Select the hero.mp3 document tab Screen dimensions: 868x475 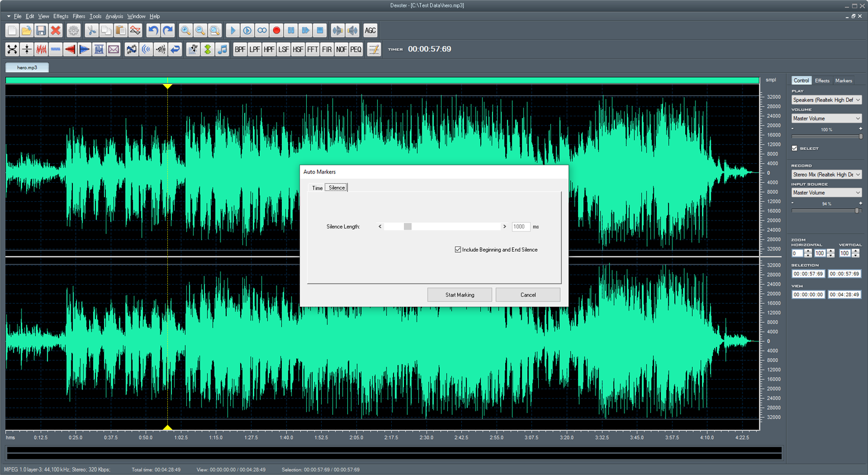(x=27, y=68)
